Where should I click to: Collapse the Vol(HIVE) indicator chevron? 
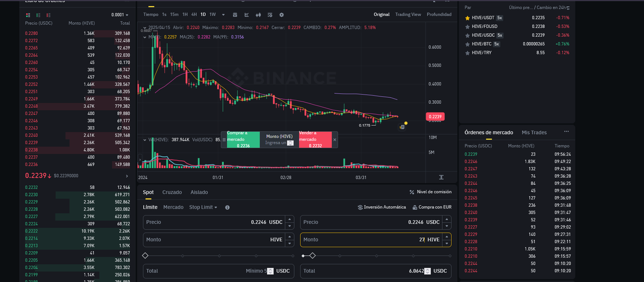click(146, 139)
